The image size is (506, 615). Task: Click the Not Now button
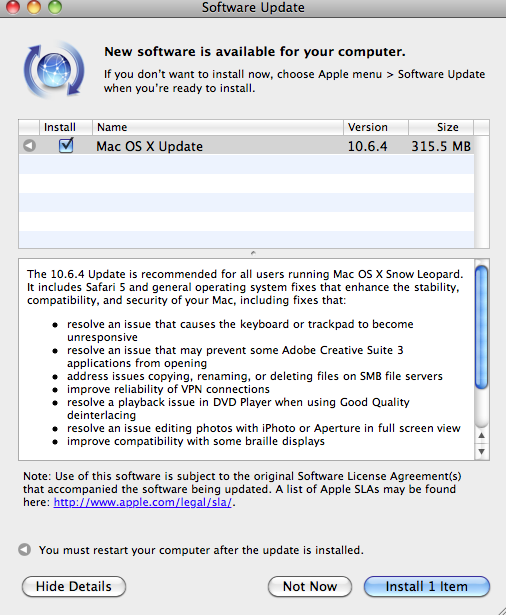point(310,586)
